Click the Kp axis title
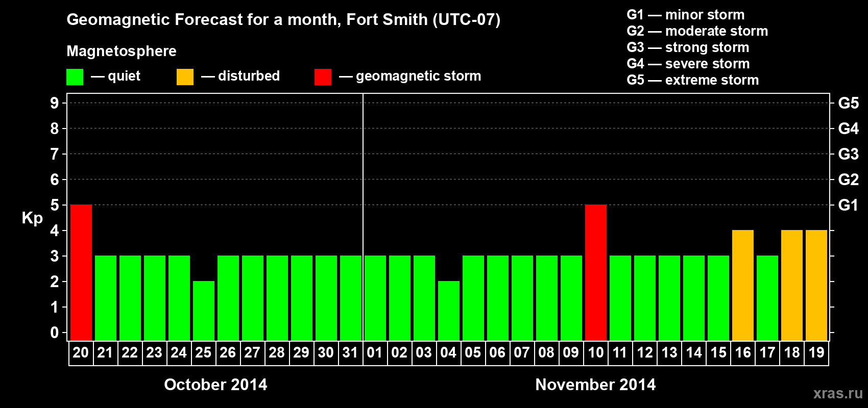 coord(32,218)
